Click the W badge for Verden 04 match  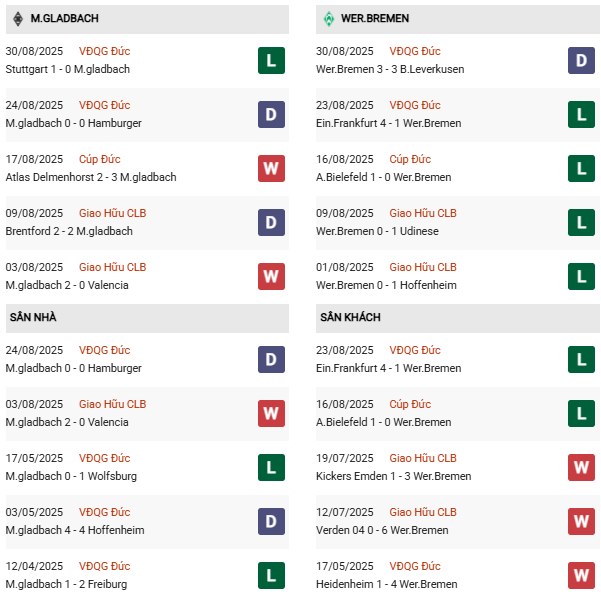(x=581, y=521)
